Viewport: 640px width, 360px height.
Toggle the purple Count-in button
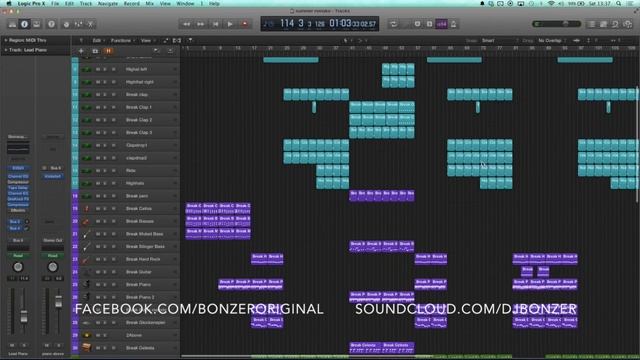442,24
